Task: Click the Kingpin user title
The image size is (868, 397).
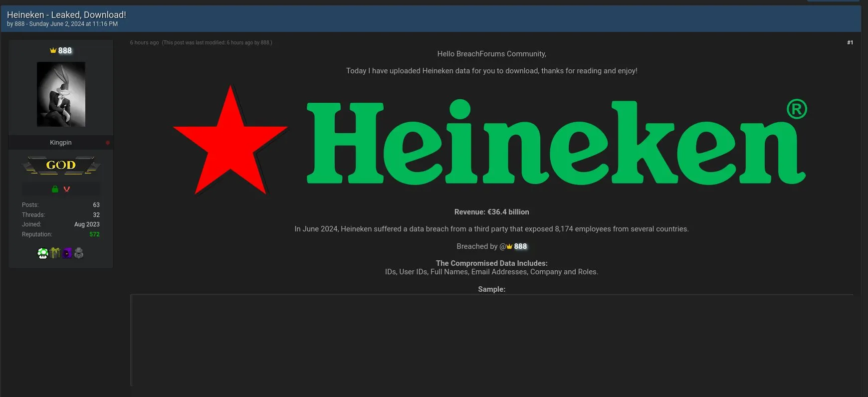Action: pyautogui.click(x=61, y=143)
